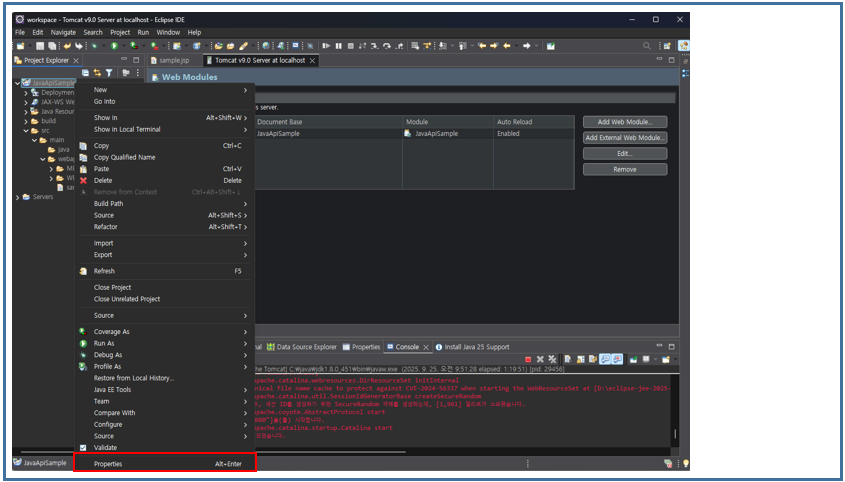Click the Save All toolbar icon
Image resolution: width=845 pixels, height=482 pixels.
point(52,46)
